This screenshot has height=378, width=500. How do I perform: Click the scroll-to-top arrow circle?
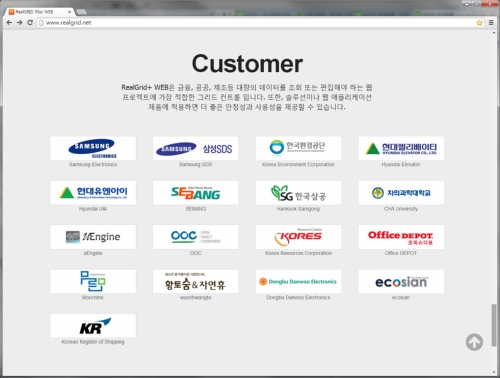pos(474,342)
